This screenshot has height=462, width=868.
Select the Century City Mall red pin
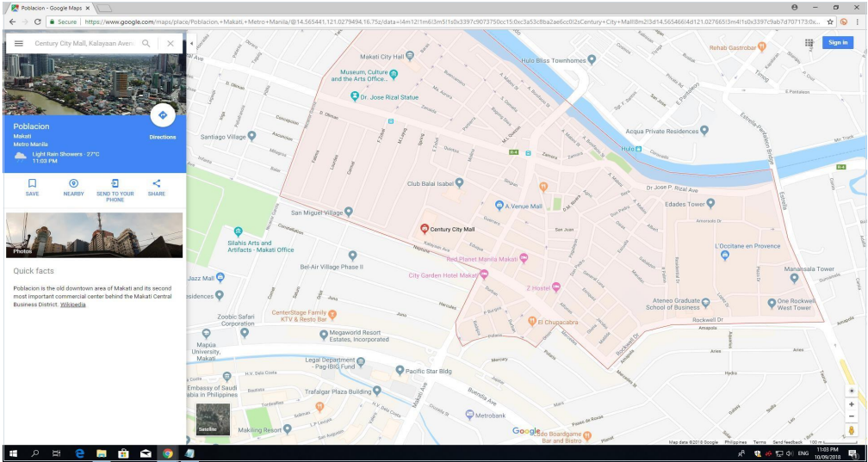pyautogui.click(x=425, y=228)
